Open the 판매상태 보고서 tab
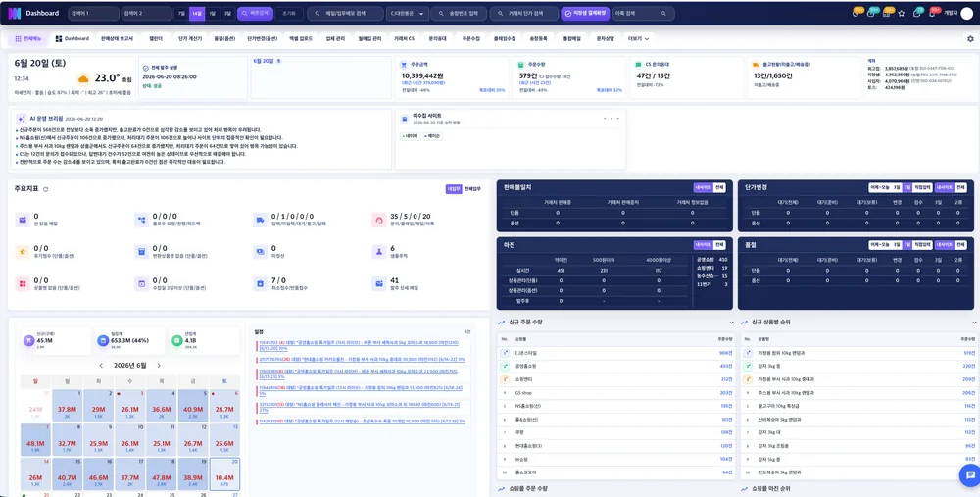Viewport: 980px width, 497px height. tap(117, 39)
